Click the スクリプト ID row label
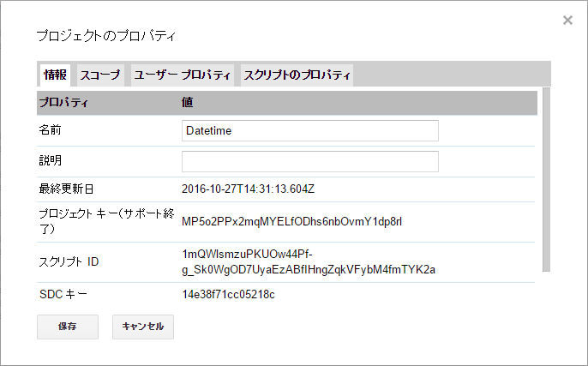 (x=69, y=261)
